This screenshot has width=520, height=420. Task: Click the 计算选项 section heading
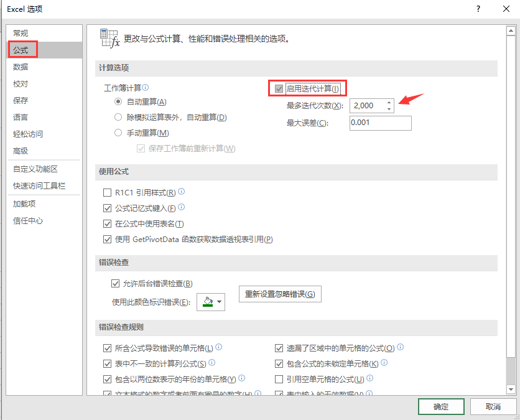click(114, 68)
